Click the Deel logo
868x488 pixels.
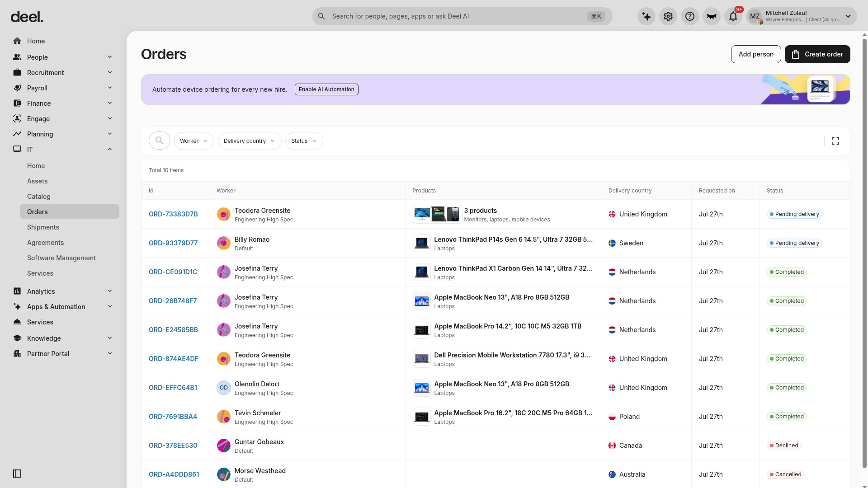tap(27, 17)
